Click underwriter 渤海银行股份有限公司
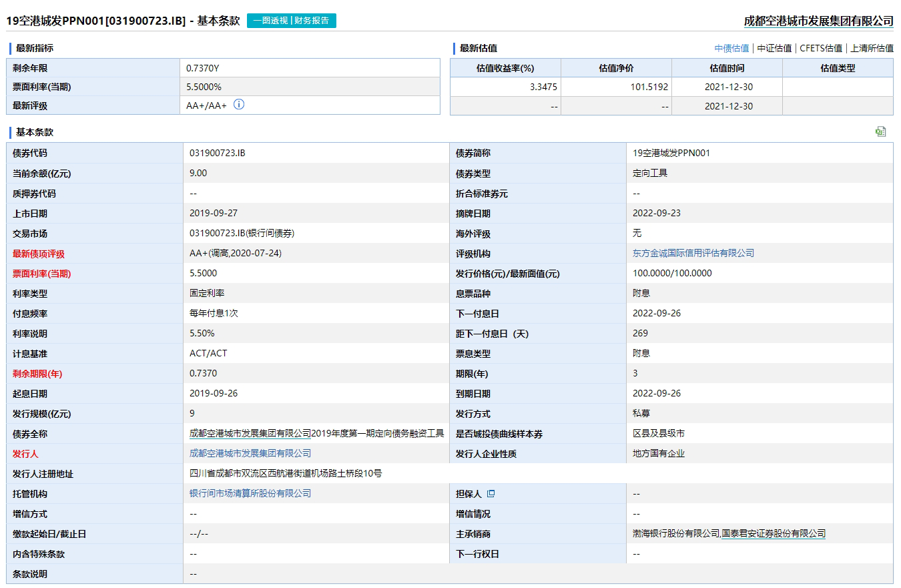Screen dimensions: 901x588 [x=676, y=533]
